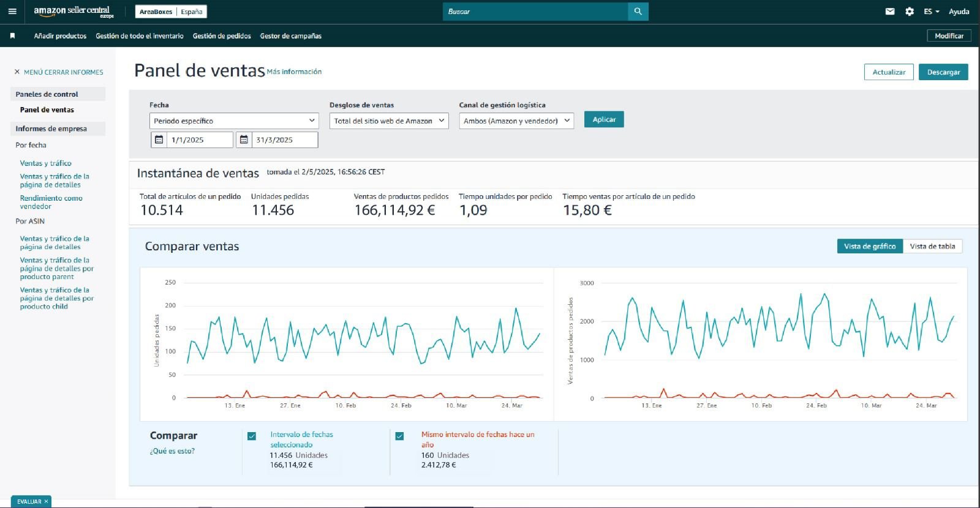
Task: Close the reports menu with X icon
Action: (17, 72)
